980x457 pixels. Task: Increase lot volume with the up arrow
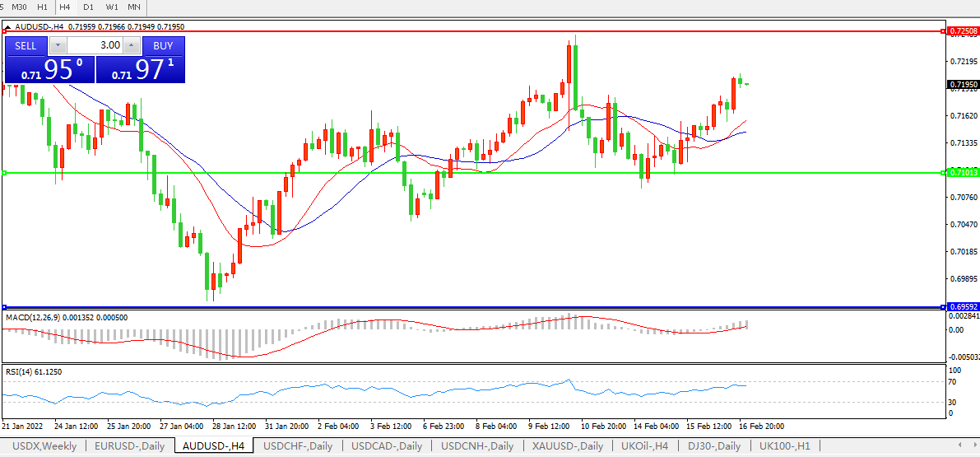(x=132, y=45)
